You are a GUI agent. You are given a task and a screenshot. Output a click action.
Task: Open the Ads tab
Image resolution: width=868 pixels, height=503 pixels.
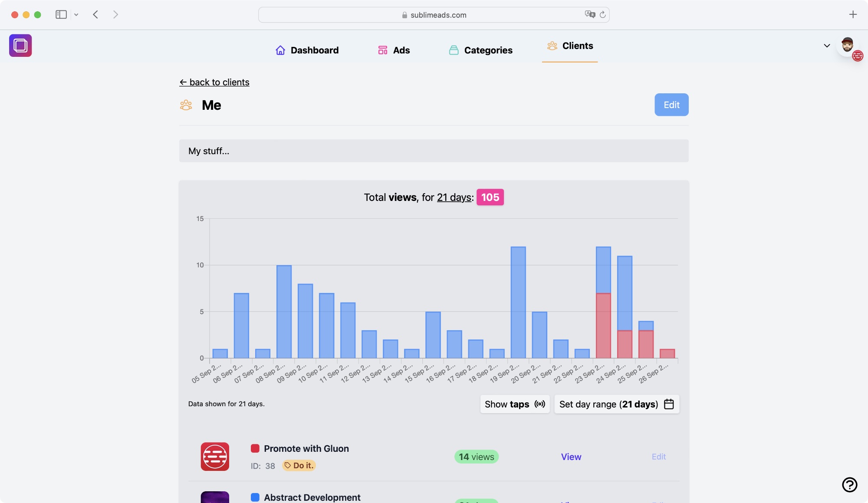[x=394, y=50]
